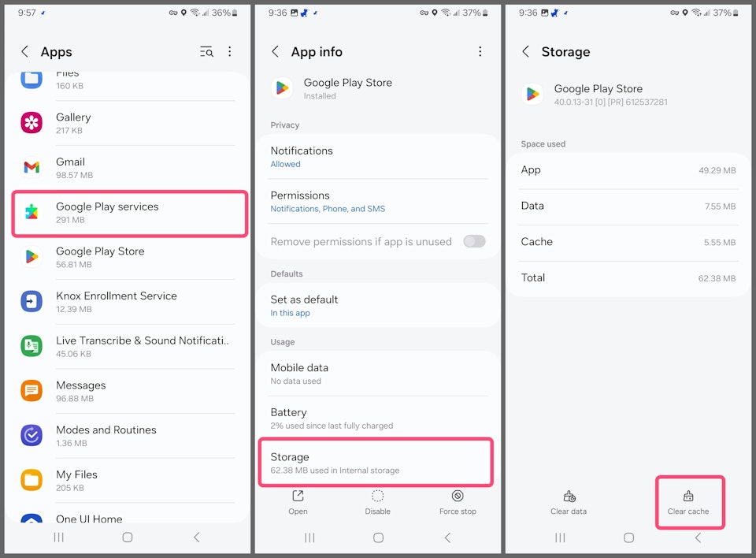Open the three-dot menu on Apps screen
The height and width of the screenshot is (558, 756).
(x=229, y=52)
